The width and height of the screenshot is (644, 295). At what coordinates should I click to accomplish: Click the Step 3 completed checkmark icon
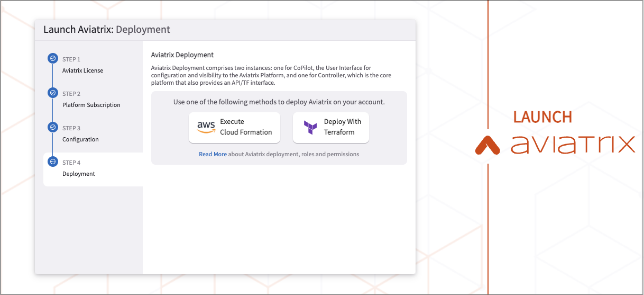pyautogui.click(x=53, y=127)
